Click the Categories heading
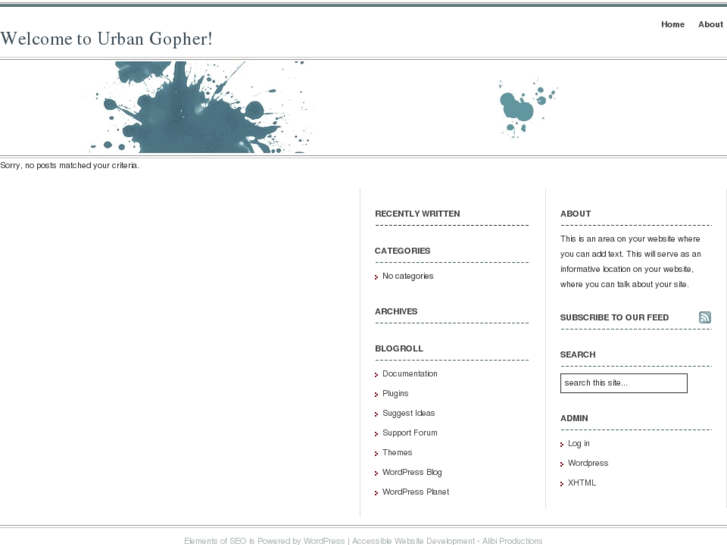727x545 pixels. click(x=402, y=251)
